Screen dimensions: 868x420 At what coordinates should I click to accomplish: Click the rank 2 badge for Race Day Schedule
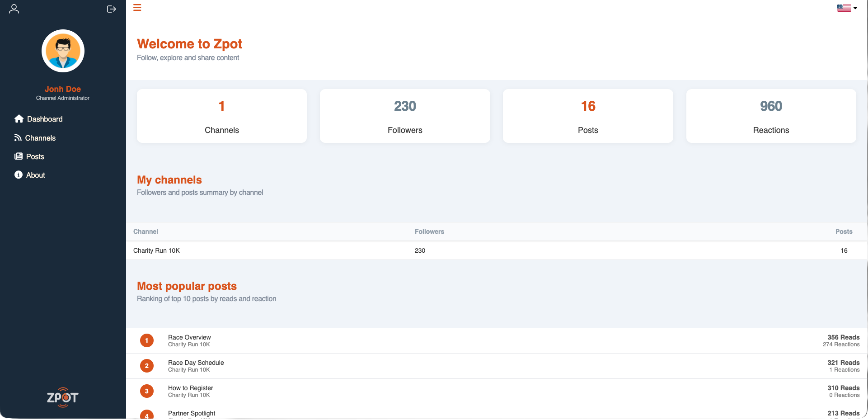(147, 366)
